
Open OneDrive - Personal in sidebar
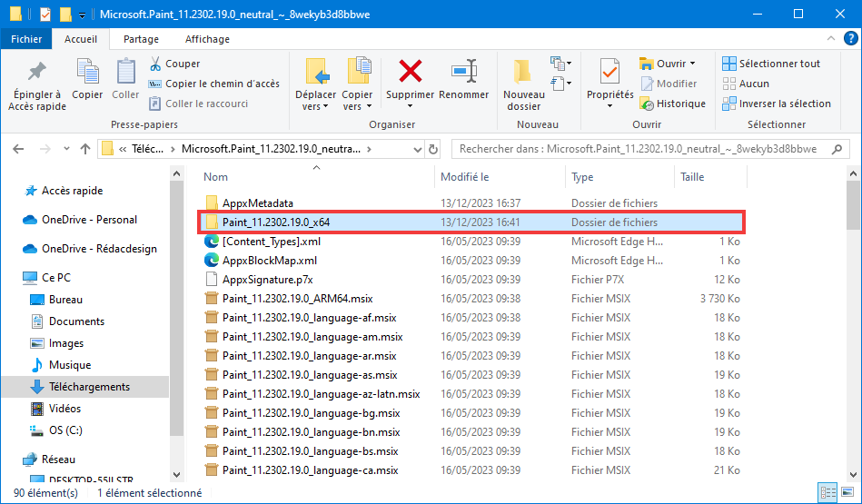80,220
